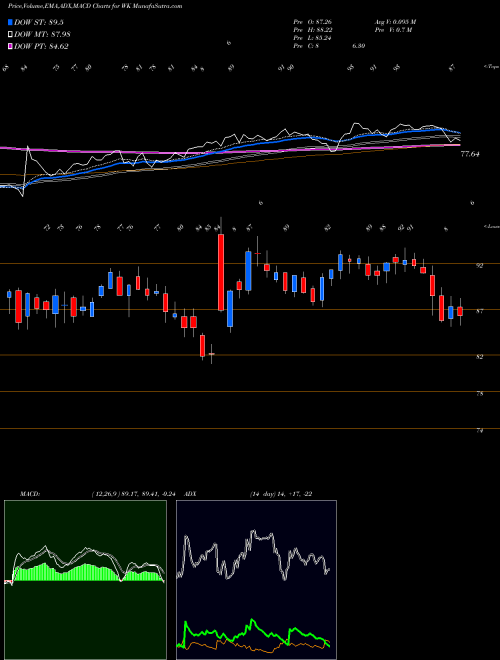Click the 'MACD:' panel heading
The height and width of the screenshot is (660, 500).
(29, 494)
